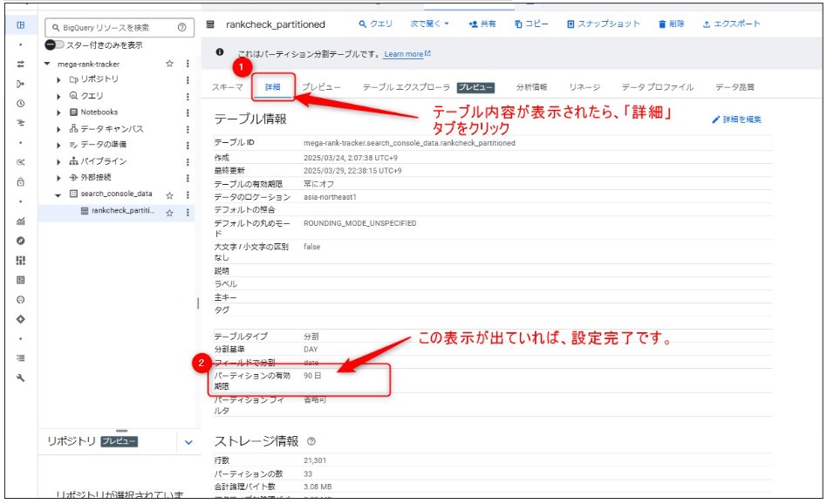
Task: Star the search_console_data dataset
Action: pos(169,195)
